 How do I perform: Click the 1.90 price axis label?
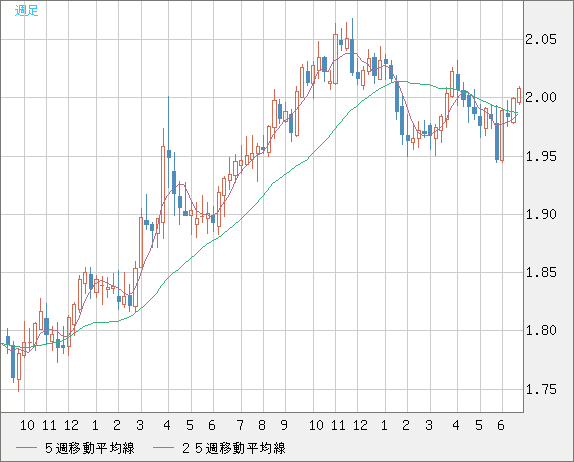[541, 214]
